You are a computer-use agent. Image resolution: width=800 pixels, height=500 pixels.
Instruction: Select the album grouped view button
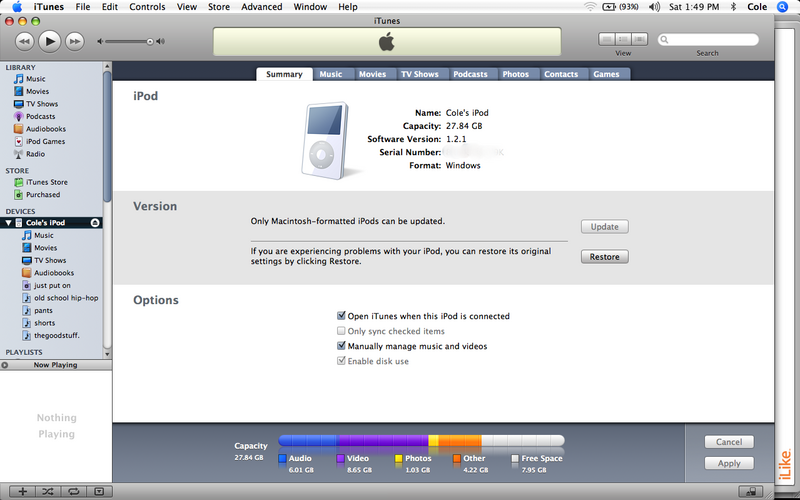623,39
